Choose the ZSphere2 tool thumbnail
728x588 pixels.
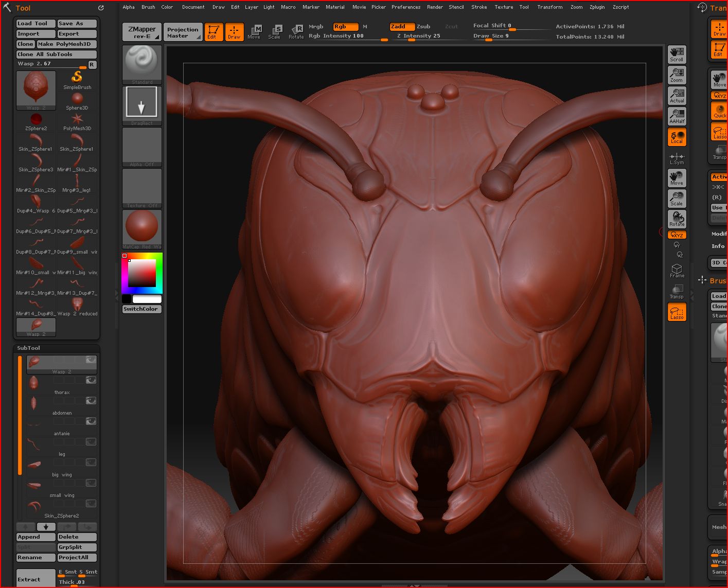click(36, 121)
